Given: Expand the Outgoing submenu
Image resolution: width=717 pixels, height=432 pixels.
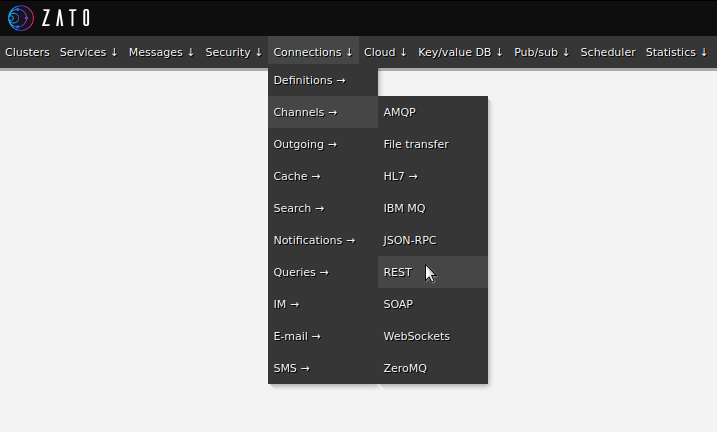Looking at the screenshot, I should pos(305,144).
